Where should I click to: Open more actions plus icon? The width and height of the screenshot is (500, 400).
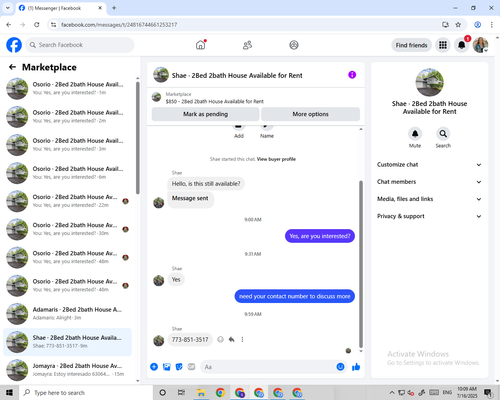pyautogui.click(x=154, y=367)
